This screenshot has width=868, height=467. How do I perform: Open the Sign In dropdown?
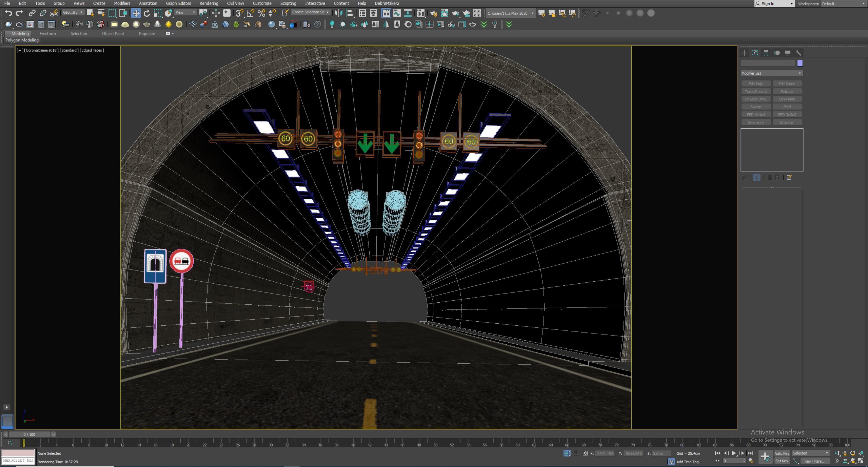point(775,4)
